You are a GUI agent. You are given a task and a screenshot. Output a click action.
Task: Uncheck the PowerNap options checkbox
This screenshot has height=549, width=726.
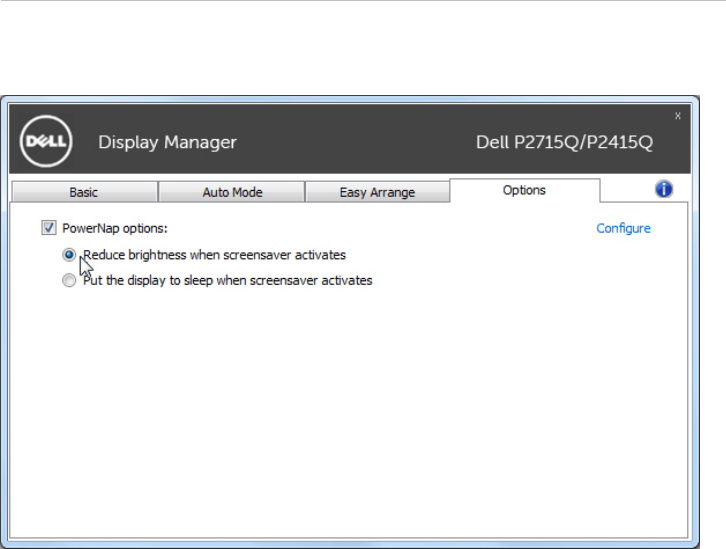pyautogui.click(x=49, y=228)
